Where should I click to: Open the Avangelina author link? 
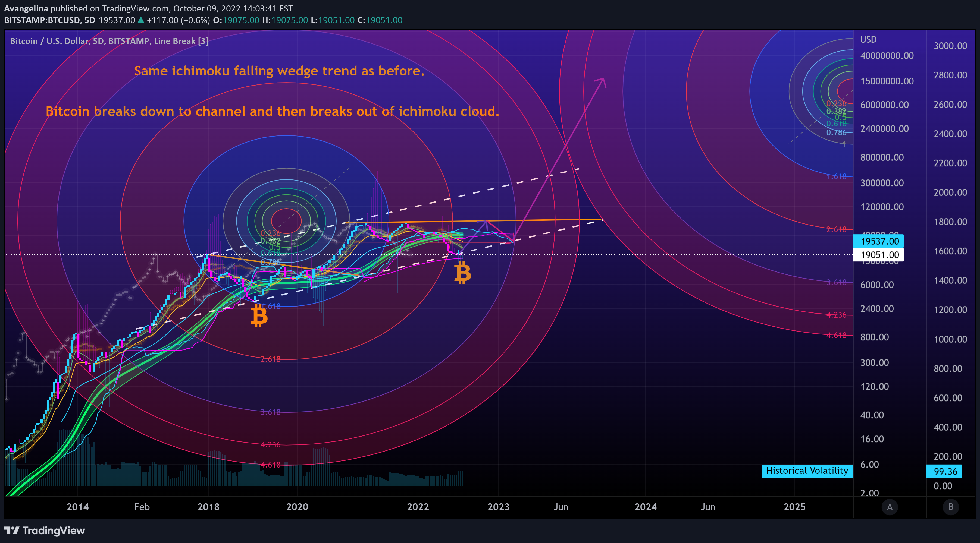click(26, 8)
